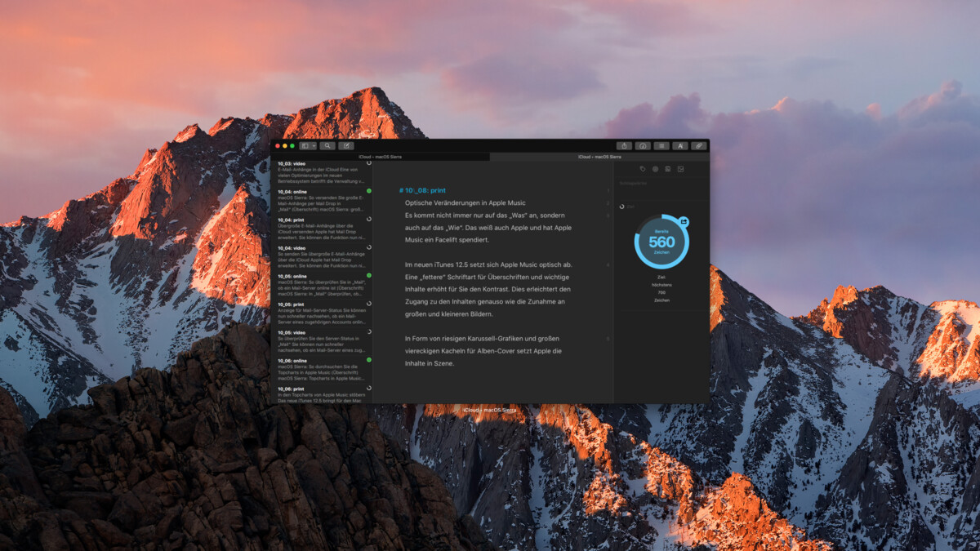This screenshot has width=980, height=551.
Task: Create a new sheet with the compose icon
Action: pyautogui.click(x=345, y=146)
